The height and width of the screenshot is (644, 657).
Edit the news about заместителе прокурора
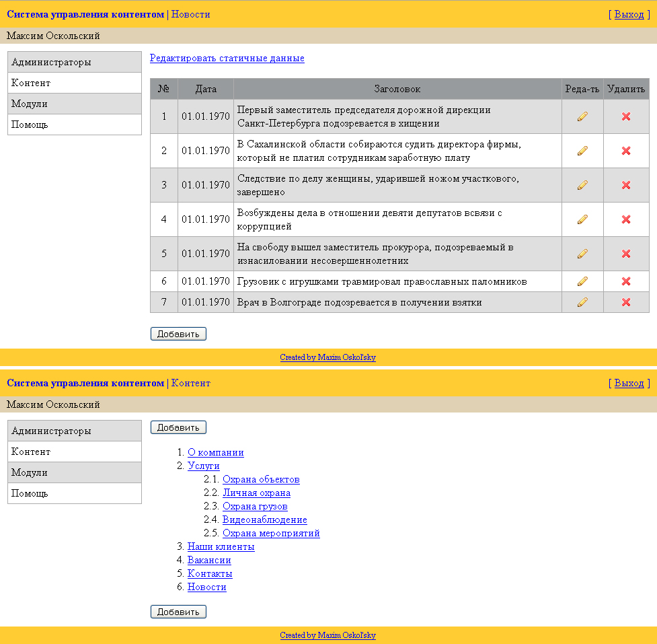[x=582, y=254]
